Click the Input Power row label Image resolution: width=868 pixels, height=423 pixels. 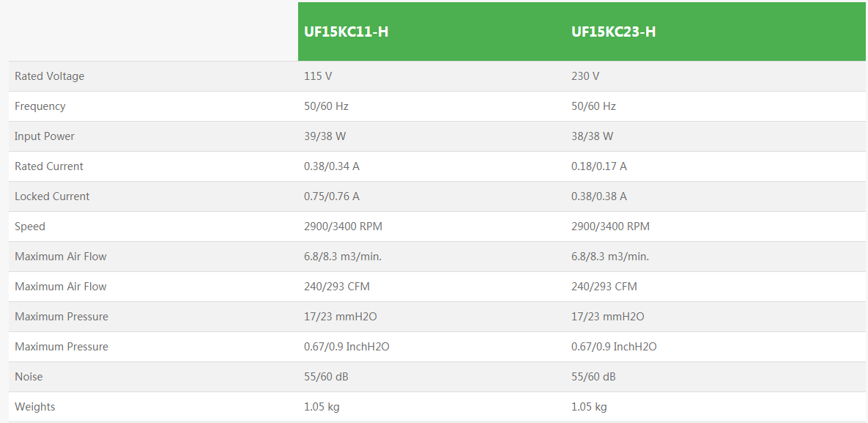[x=45, y=136]
